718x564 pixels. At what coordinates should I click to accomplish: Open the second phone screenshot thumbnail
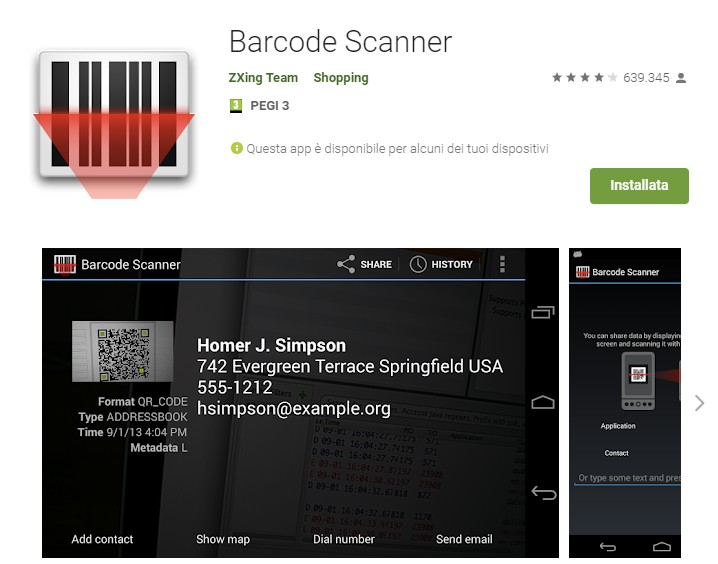coord(625,403)
